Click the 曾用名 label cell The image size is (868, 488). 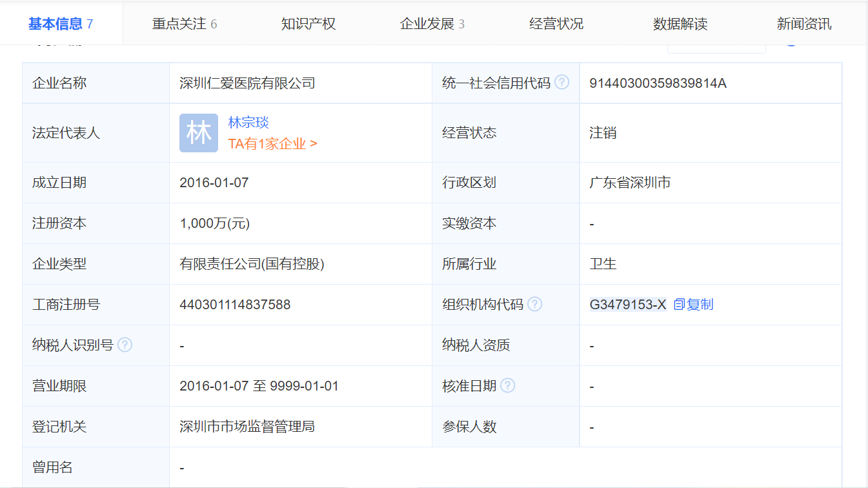96,467
